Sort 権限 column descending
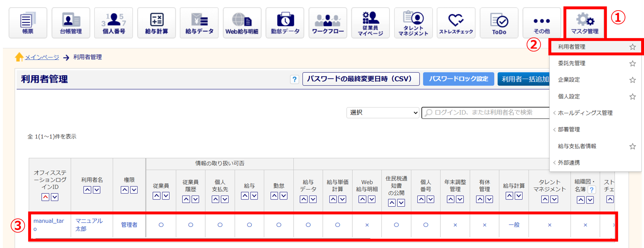644x248 pixels. 134,190
